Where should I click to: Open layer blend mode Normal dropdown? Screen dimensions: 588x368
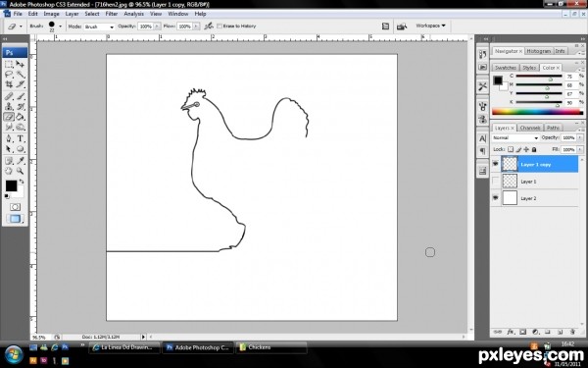(515, 137)
